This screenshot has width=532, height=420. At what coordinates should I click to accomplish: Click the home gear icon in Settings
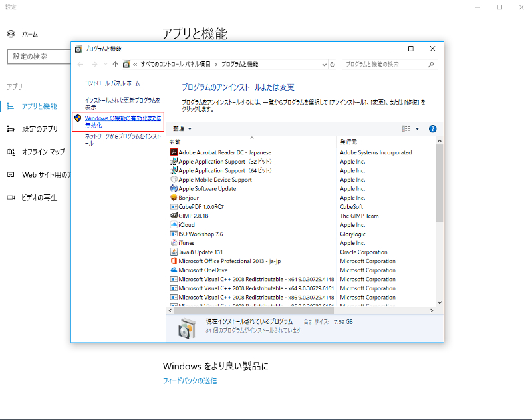click(x=11, y=34)
